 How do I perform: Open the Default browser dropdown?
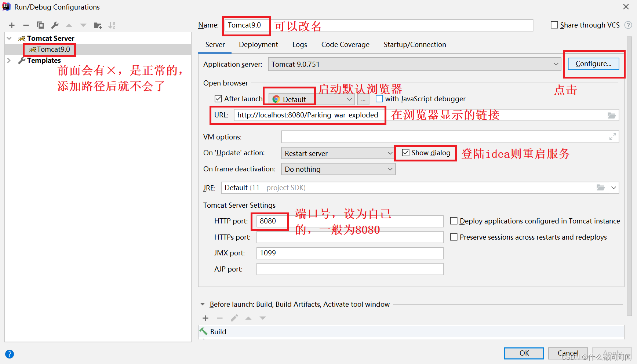coord(312,99)
